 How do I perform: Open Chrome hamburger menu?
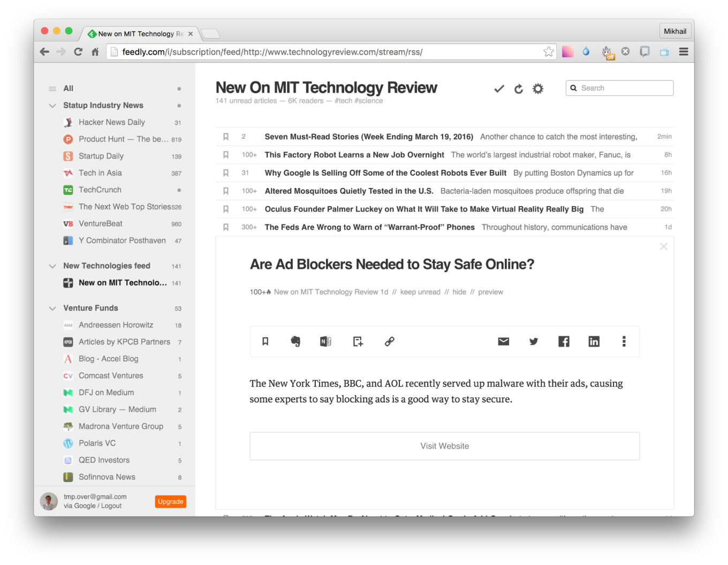tap(684, 52)
